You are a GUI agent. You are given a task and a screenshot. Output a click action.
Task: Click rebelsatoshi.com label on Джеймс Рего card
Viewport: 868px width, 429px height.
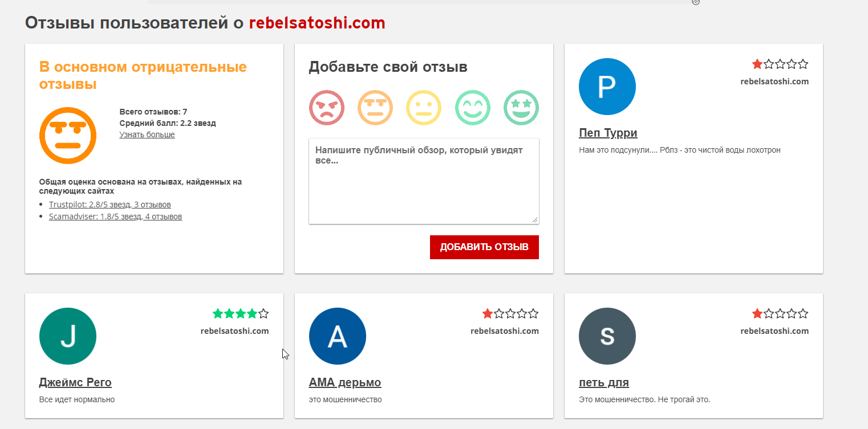pyautogui.click(x=235, y=330)
